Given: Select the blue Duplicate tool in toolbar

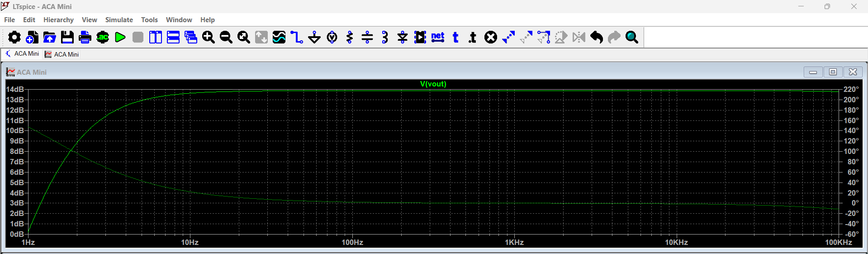Looking at the screenshot, I should 508,37.
